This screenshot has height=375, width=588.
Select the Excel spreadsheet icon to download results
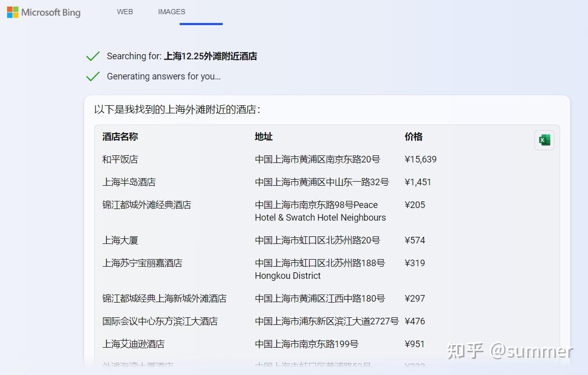[544, 140]
